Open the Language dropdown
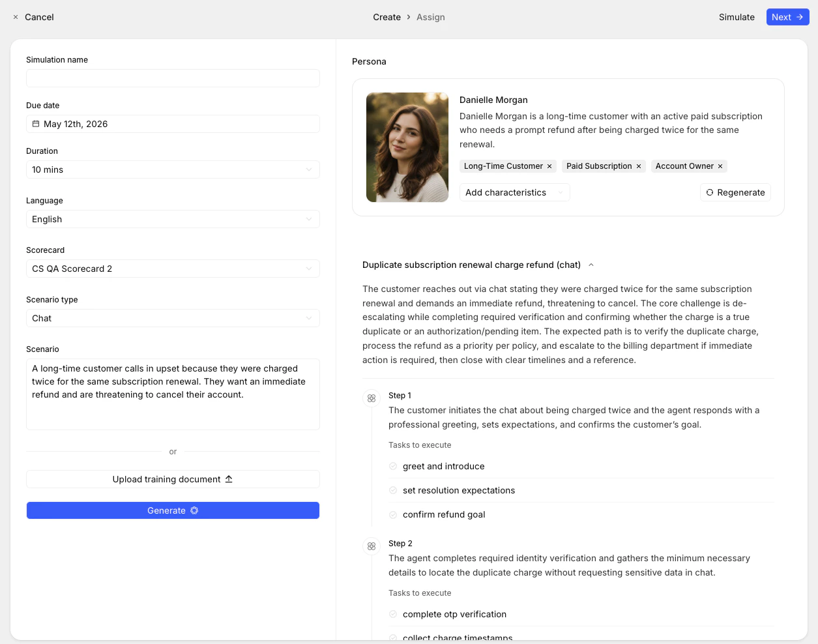 pos(309,219)
